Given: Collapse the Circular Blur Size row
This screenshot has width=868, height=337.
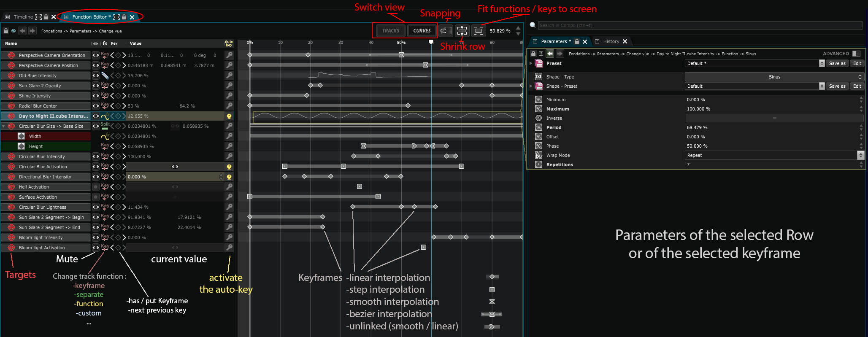Looking at the screenshot, I should (4, 126).
